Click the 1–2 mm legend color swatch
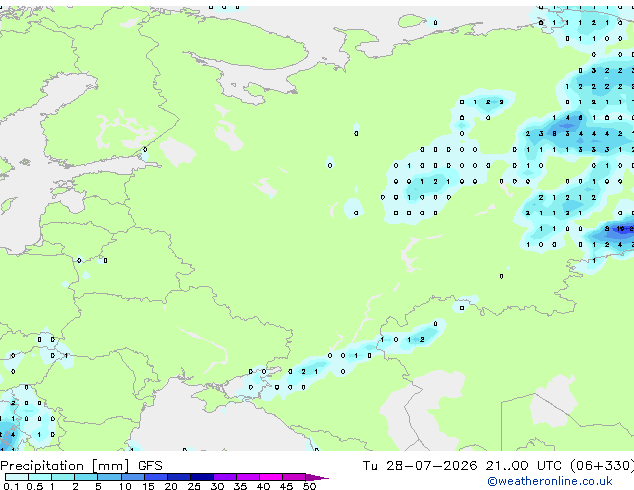Viewport: 634px width, 490px height. pos(63,477)
